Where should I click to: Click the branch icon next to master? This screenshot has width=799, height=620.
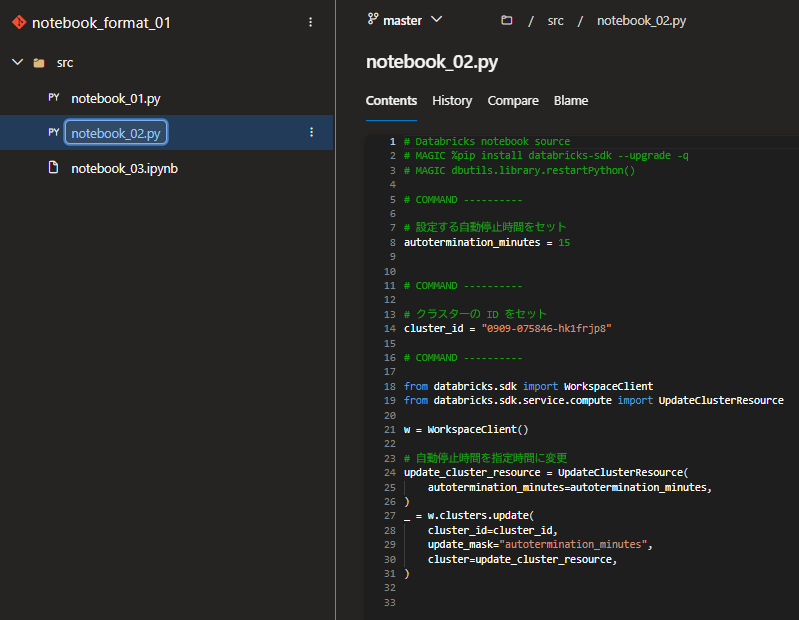(x=373, y=19)
